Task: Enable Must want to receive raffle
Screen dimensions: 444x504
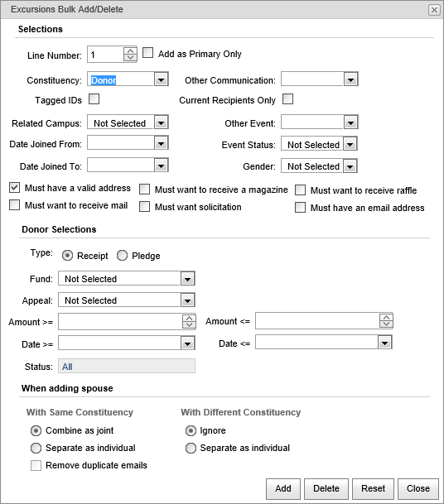Action: tap(300, 190)
